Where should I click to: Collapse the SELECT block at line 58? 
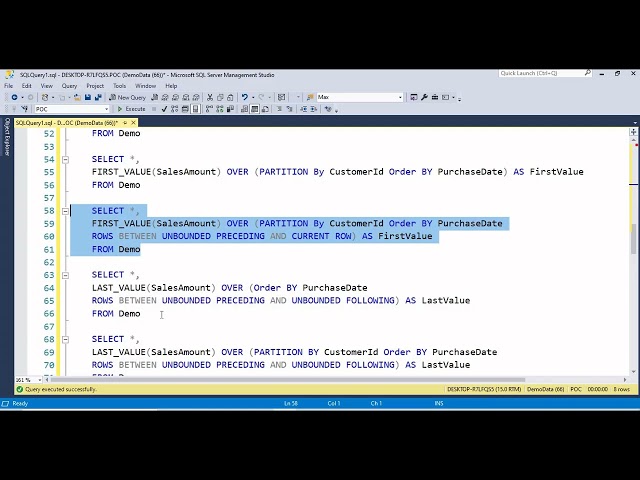pos(65,211)
